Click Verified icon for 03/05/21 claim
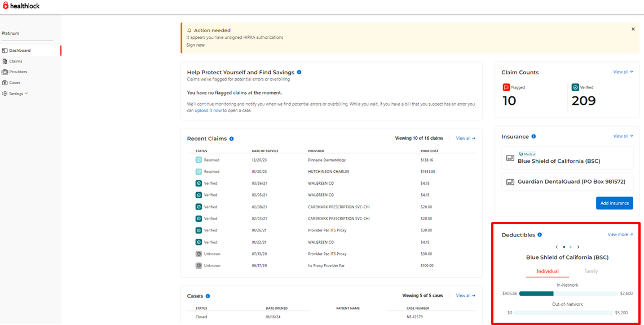This screenshot has width=644, height=325. coord(199,195)
